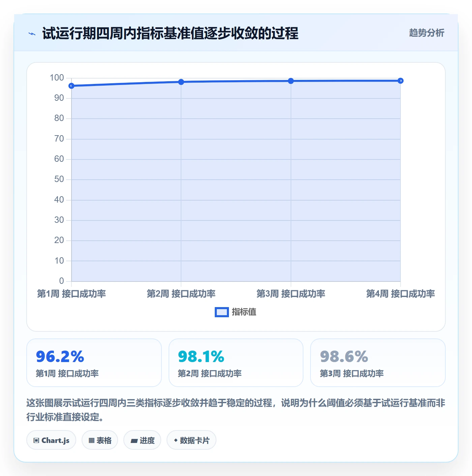The width and height of the screenshot is (472, 476).
Task: Click the y-axis value 0
Action: tap(61, 281)
